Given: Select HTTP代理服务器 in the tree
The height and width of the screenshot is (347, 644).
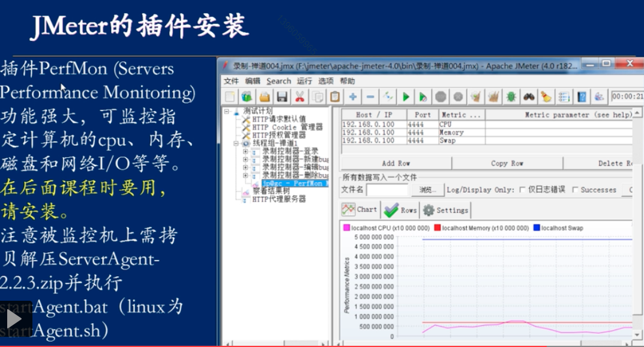Looking at the screenshot, I should 279,199.
